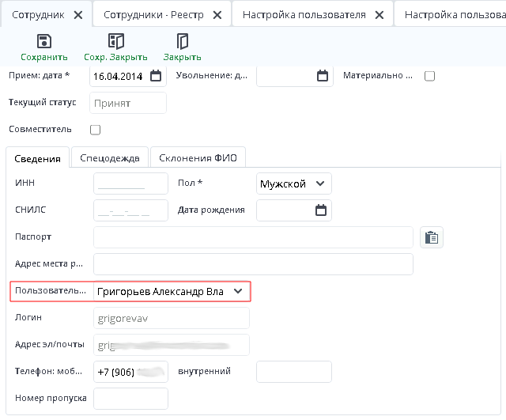Enable the Совместитель checkbox
Image resolution: width=506 pixels, height=420 pixels.
(96, 130)
